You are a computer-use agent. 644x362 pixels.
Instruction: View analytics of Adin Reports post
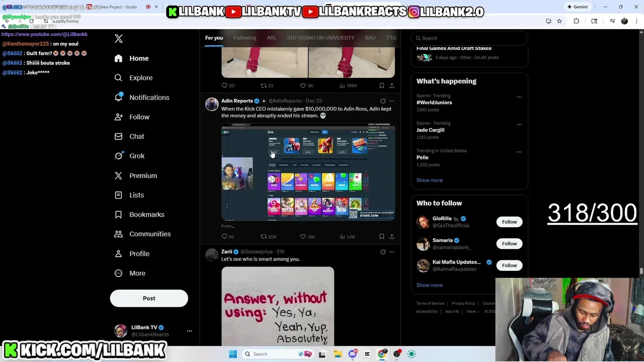point(342,236)
